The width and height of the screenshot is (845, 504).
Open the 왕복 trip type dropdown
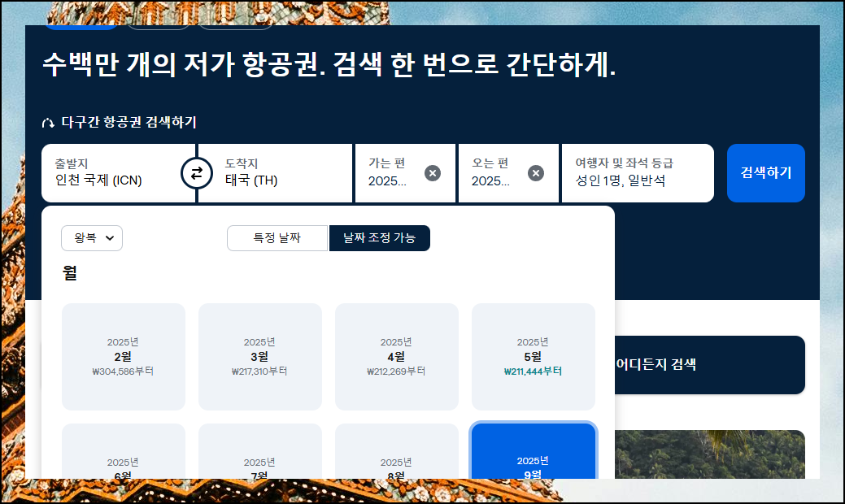[92, 238]
